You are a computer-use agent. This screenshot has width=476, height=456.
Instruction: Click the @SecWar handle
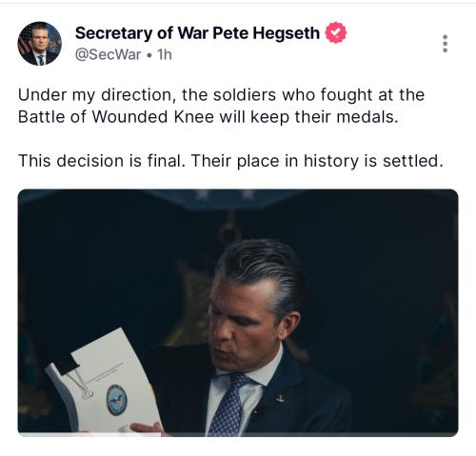pos(108,54)
